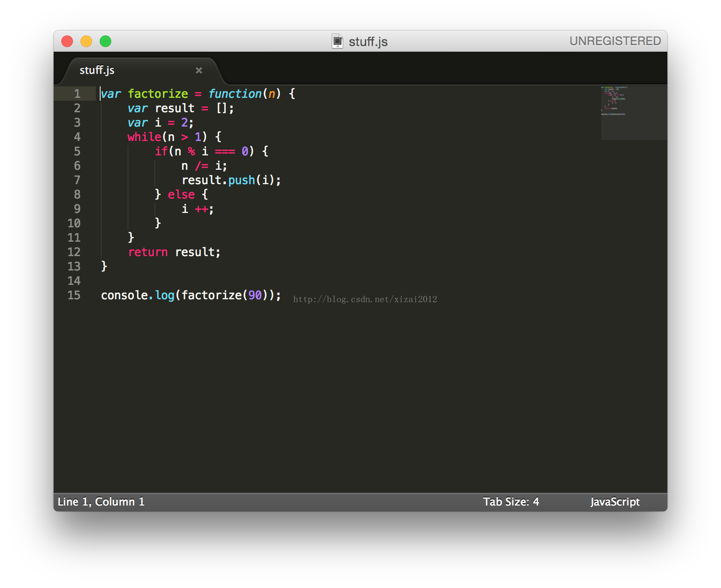Click the Line 1, Column 1 status text
This screenshot has height=588, width=721.
[101, 502]
